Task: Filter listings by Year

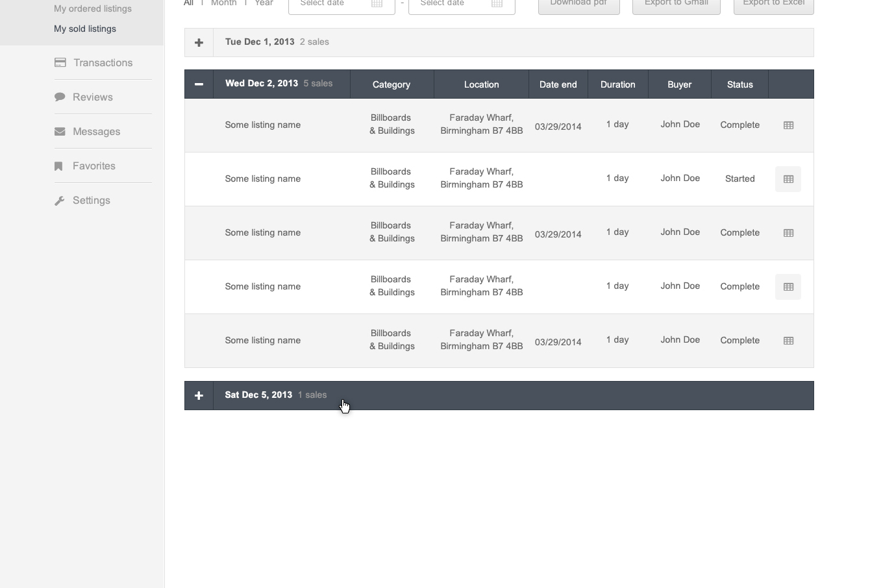Action: 264,3
